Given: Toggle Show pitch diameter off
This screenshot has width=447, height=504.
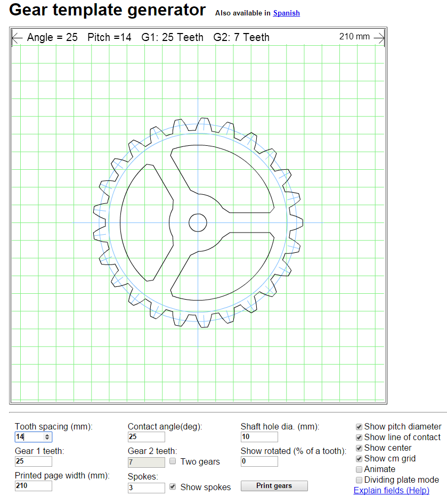Looking at the screenshot, I should tap(359, 427).
